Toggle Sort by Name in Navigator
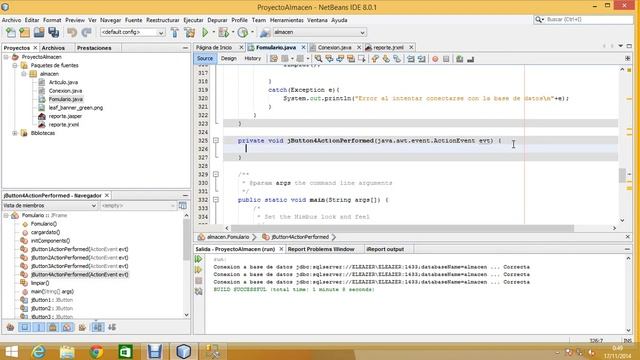Image resolution: width=640 pixels, height=360 pixels. (98, 327)
